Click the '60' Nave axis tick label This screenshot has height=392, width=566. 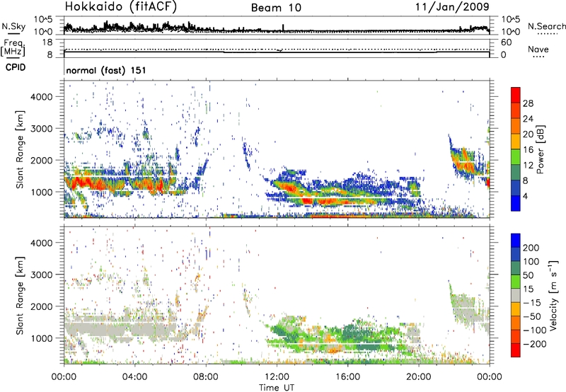click(x=507, y=42)
